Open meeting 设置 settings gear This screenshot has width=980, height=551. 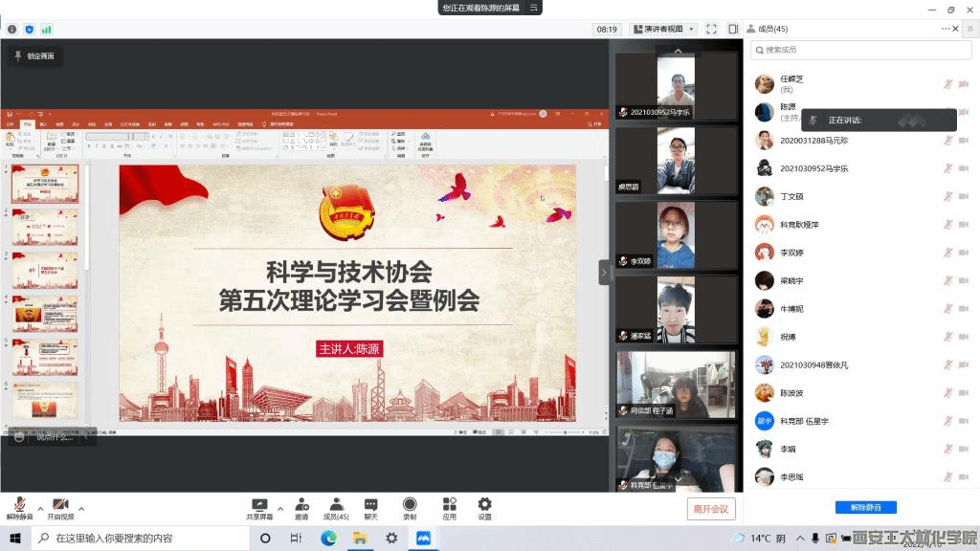coord(484,508)
